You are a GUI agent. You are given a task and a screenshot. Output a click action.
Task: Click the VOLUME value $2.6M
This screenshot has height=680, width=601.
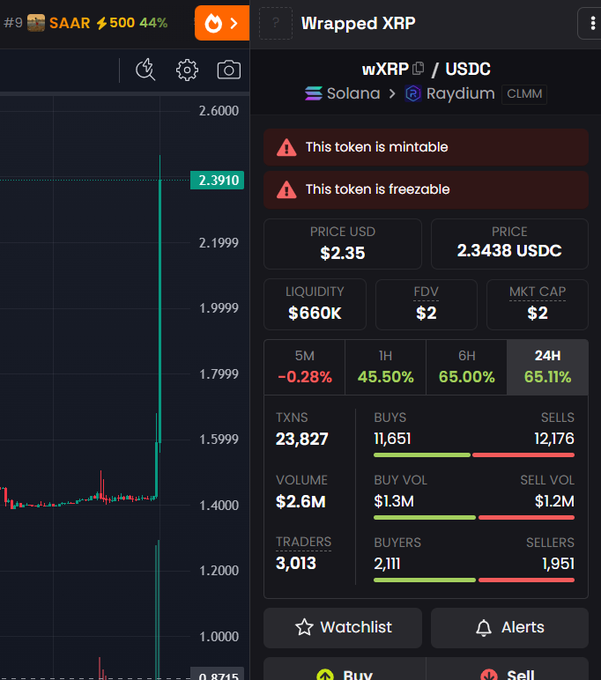[300, 502]
